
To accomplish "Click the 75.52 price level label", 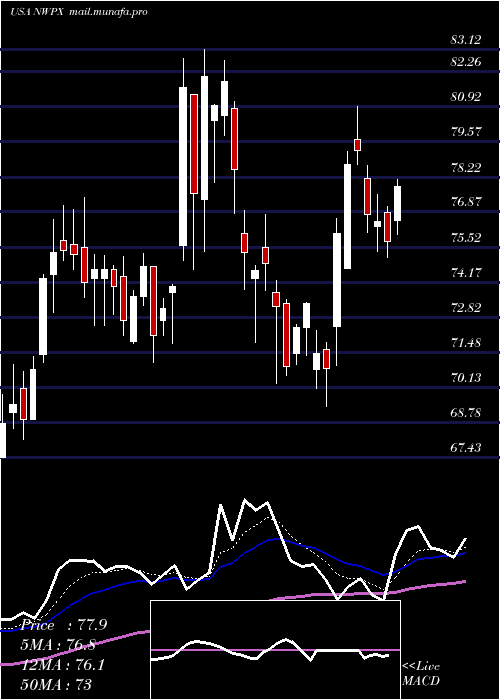I will [x=466, y=237].
